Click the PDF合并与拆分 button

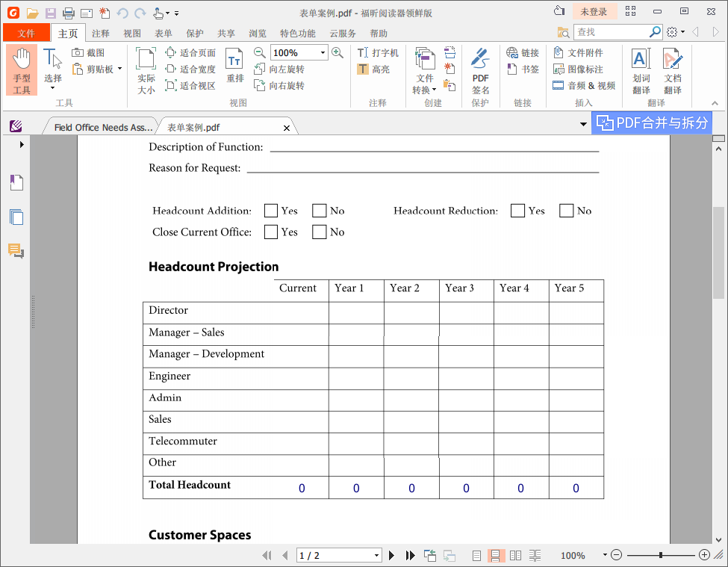652,123
